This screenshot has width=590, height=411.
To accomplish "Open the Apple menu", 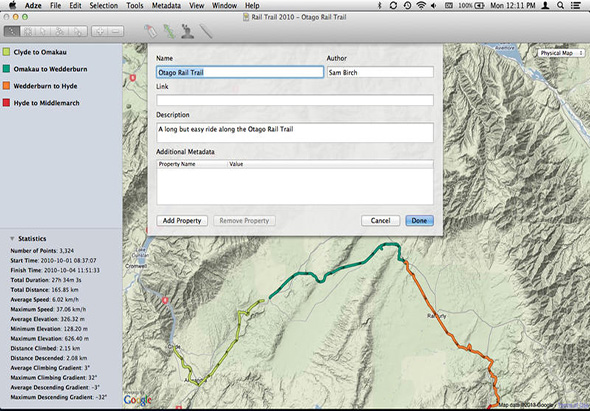I will 12,5.
